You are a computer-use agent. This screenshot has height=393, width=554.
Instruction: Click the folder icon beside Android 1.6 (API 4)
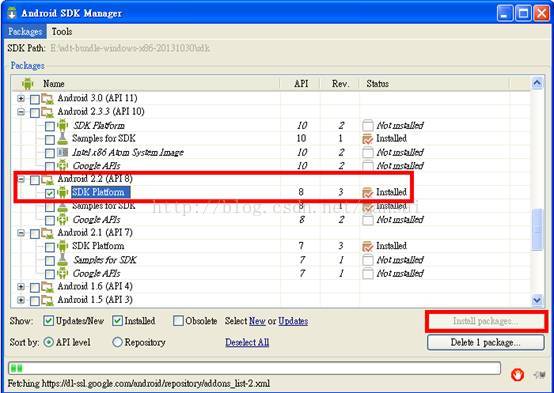47,287
